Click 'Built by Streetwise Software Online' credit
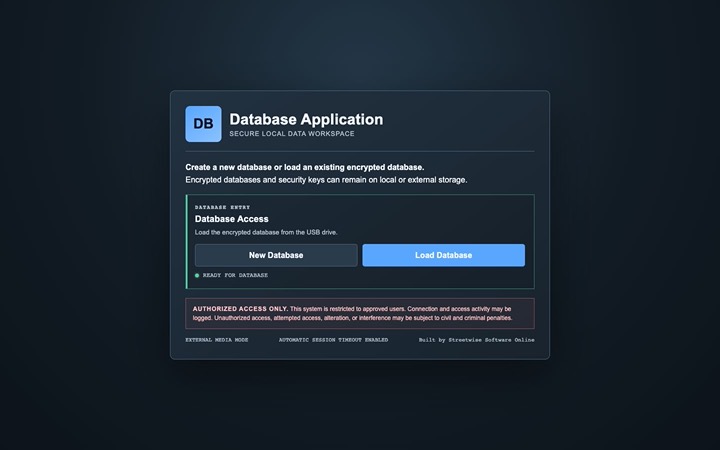720x450 pixels. 477,340
